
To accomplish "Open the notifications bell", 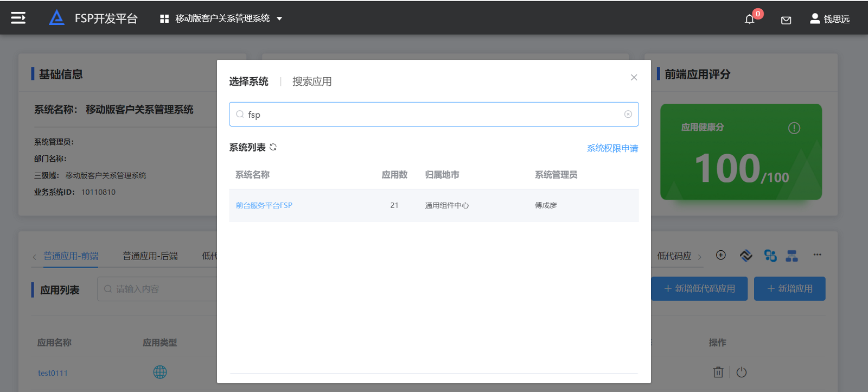I will 750,20.
